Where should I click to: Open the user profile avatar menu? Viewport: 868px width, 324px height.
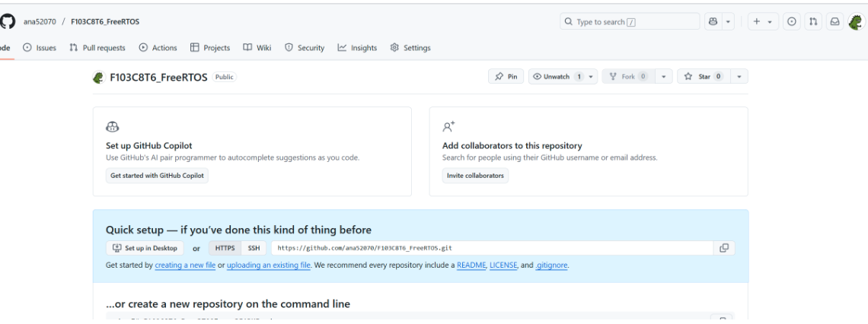(x=857, y=22)
